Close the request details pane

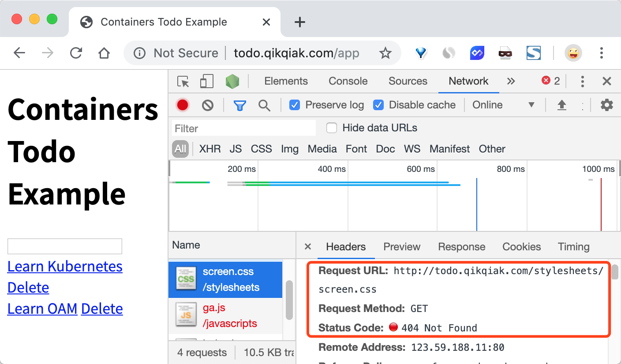tap(308, 247)
